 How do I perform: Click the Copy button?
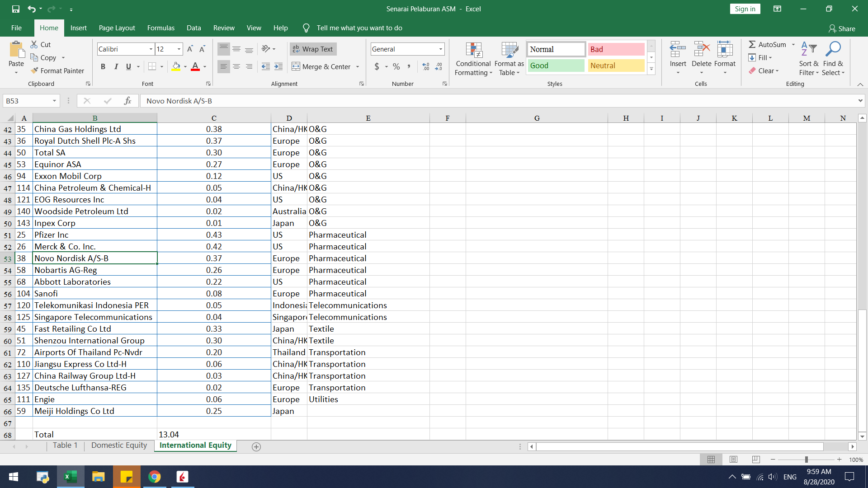pos(43,57)
